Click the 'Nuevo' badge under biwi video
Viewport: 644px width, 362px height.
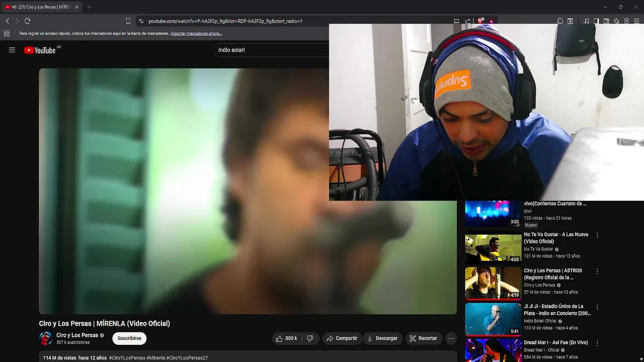[x=531, y=225]
